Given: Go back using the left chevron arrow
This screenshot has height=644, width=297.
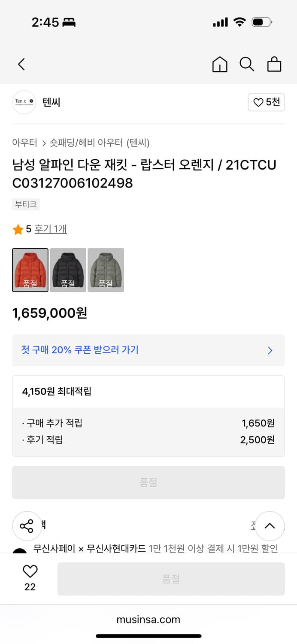Looking at the screenshot, I should coord(21,64).
